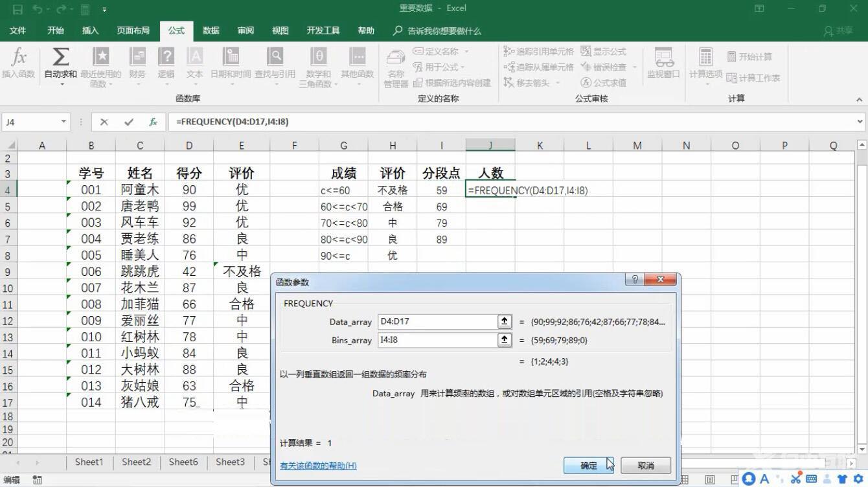868x487 pixels.
Task: Click the Save icon in title bar
Action: point(17,9)
